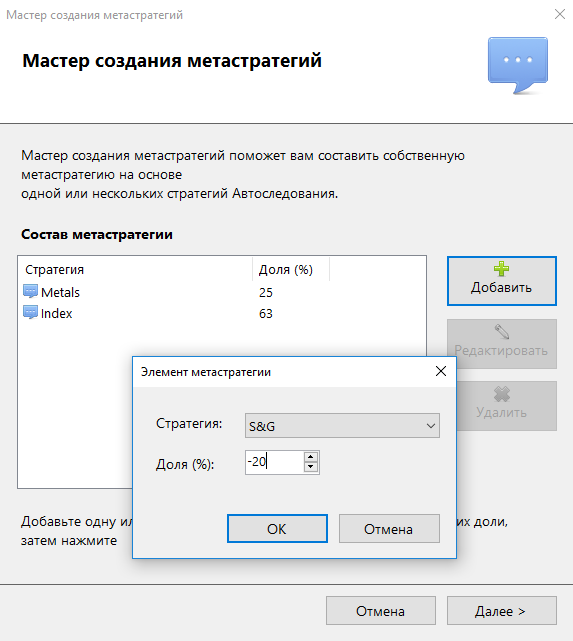Screen dimensions: 573x641
Task: Increase Доля value with up spinner arrow
Action: pyautogui.click(x=311, y=457)
